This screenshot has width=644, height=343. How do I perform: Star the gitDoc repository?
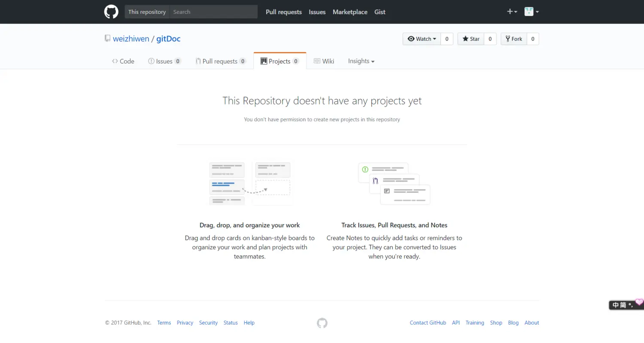471,39
